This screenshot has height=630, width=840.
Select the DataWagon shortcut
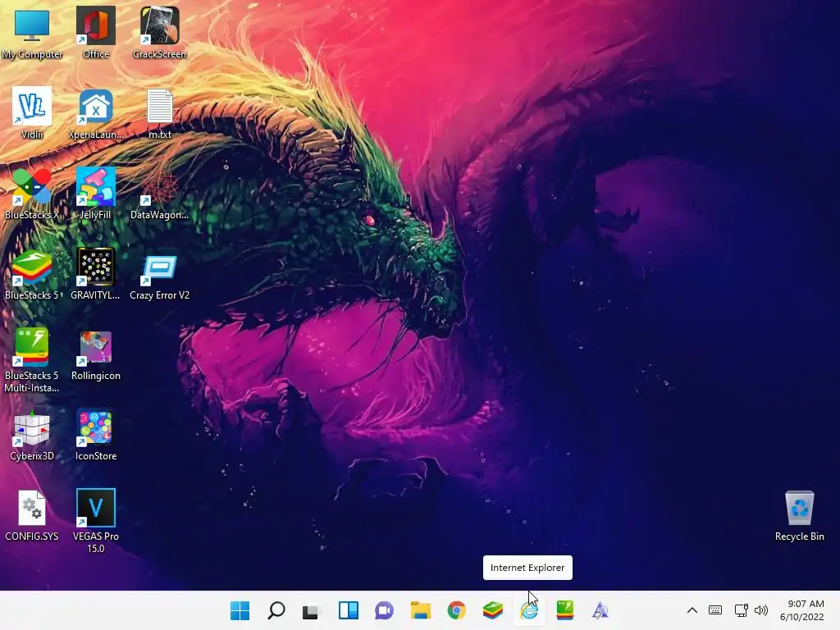[x=160, y=194]
